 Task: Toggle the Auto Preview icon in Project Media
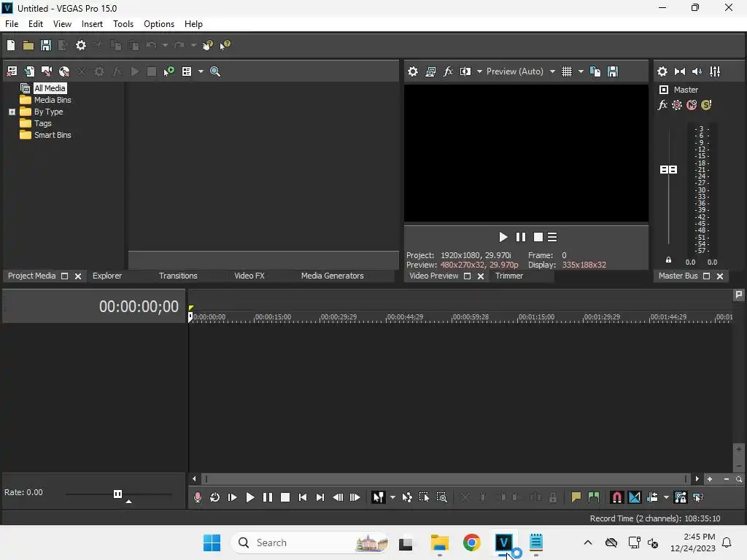[169, 71]
